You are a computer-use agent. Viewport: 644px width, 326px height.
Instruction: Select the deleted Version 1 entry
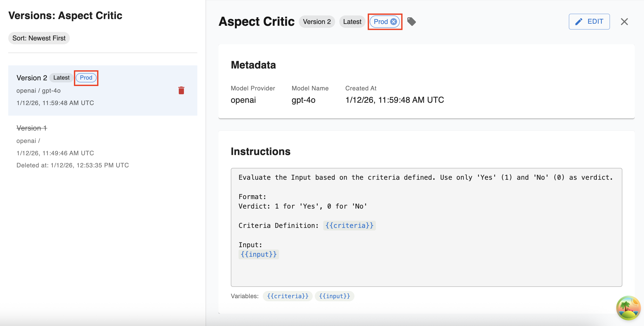tap(32, 128)
